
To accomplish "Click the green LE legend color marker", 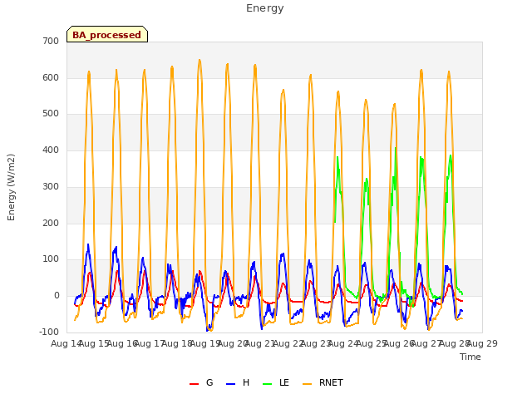I will (268, 384).
